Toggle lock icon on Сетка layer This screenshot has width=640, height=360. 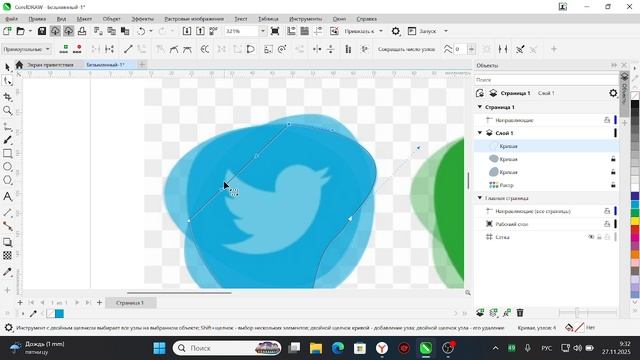(x=599, y=237)
